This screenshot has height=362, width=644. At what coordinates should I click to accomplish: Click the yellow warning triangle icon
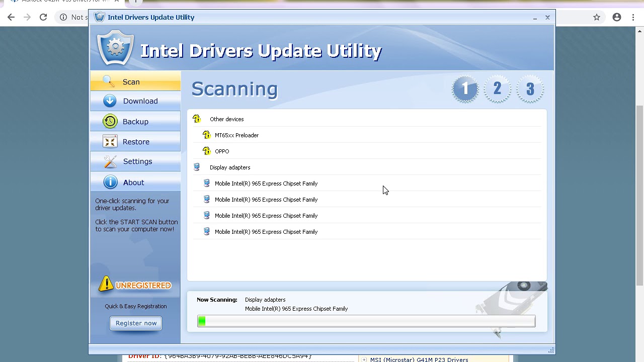[x=106, y=284]
